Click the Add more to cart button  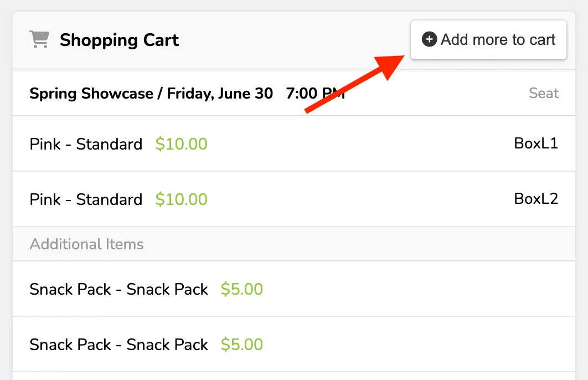click(488, 40)
